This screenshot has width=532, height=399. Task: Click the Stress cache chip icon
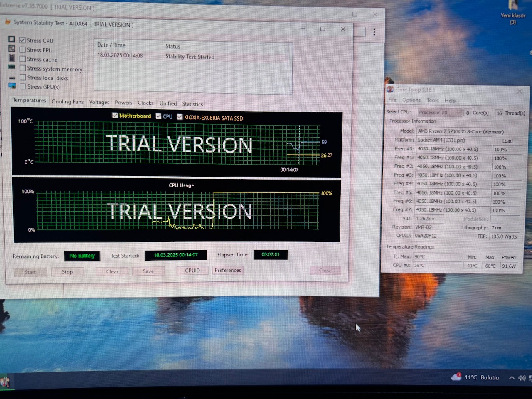(x=12, y=58)
